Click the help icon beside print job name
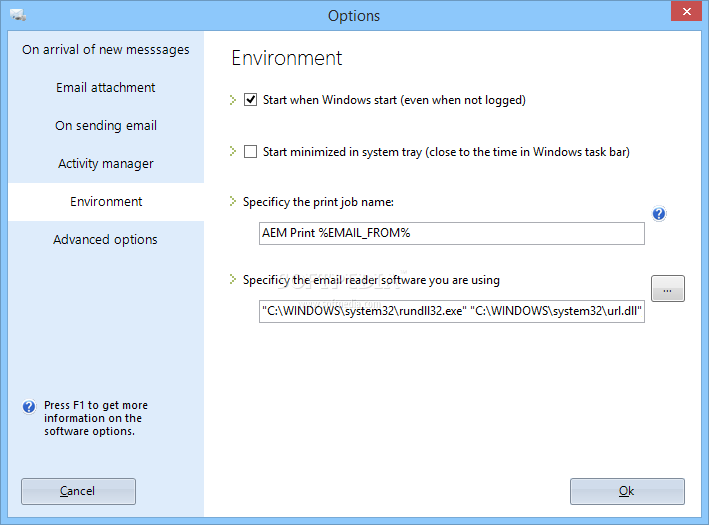This screenshot has width=709, height=525. [x=659, y=213]
